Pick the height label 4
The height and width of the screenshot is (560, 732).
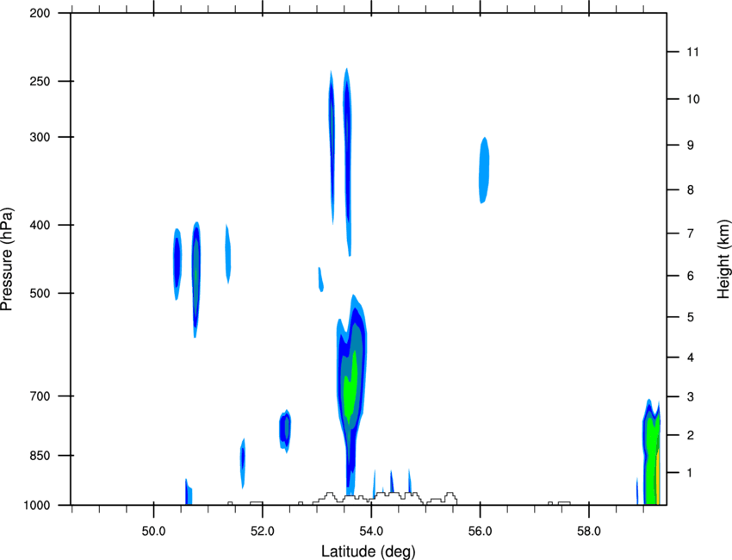tap(690, 358)
